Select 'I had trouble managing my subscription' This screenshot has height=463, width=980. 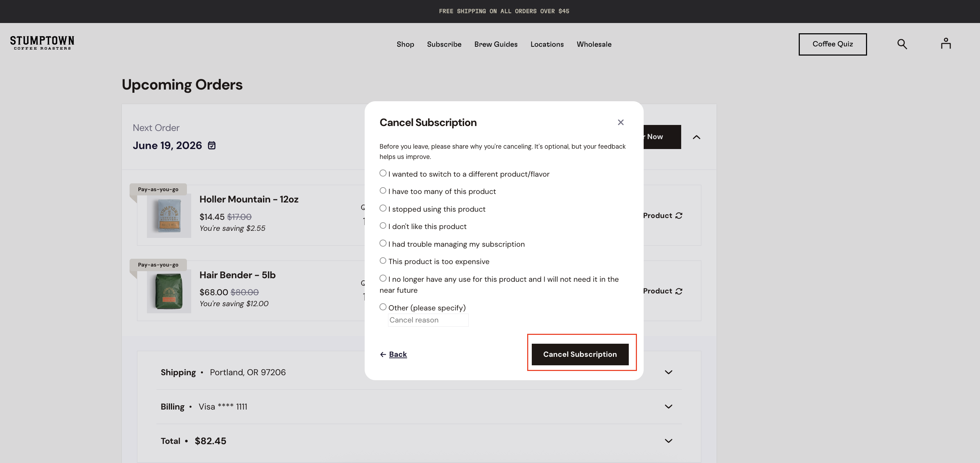point(383,243)
